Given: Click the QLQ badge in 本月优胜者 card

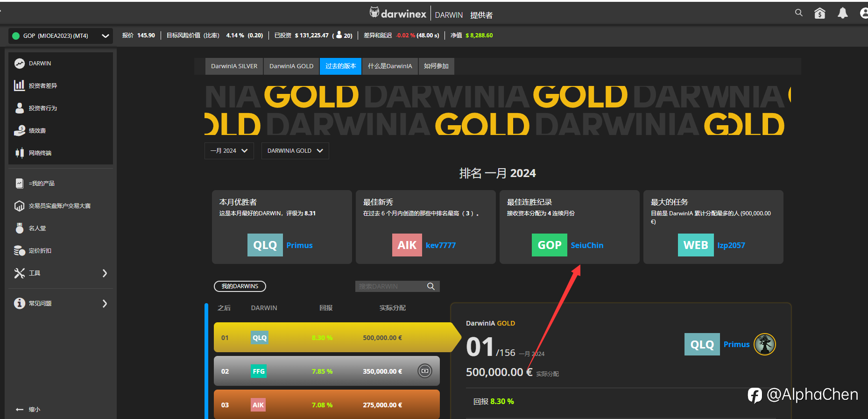Looking at the screenshot, I should 265,245.
